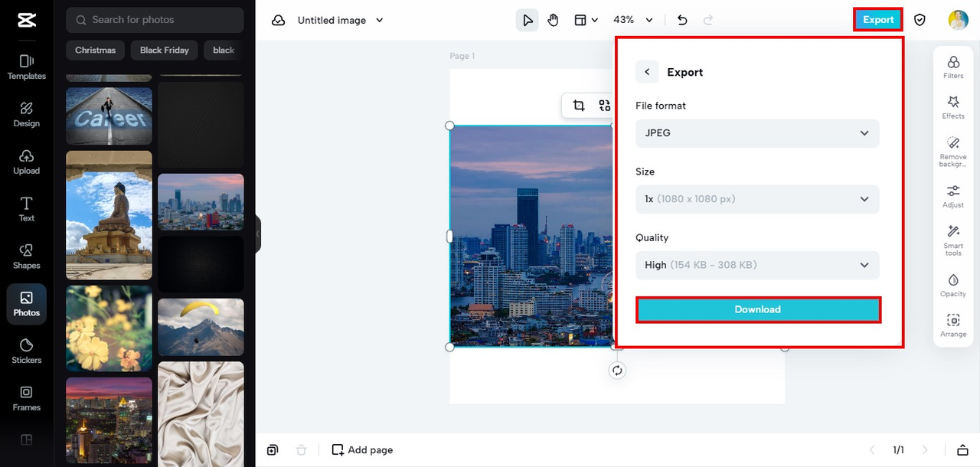The image size is (980, 467).
Task: Open the Design panel
Action: coord(26,114)
